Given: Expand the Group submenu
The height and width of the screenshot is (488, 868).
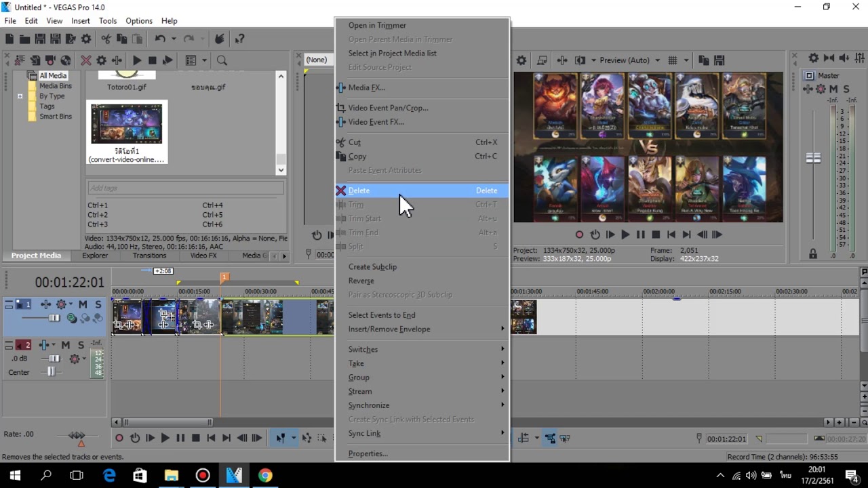Looking at the screenshot, I should coord(422,378).
